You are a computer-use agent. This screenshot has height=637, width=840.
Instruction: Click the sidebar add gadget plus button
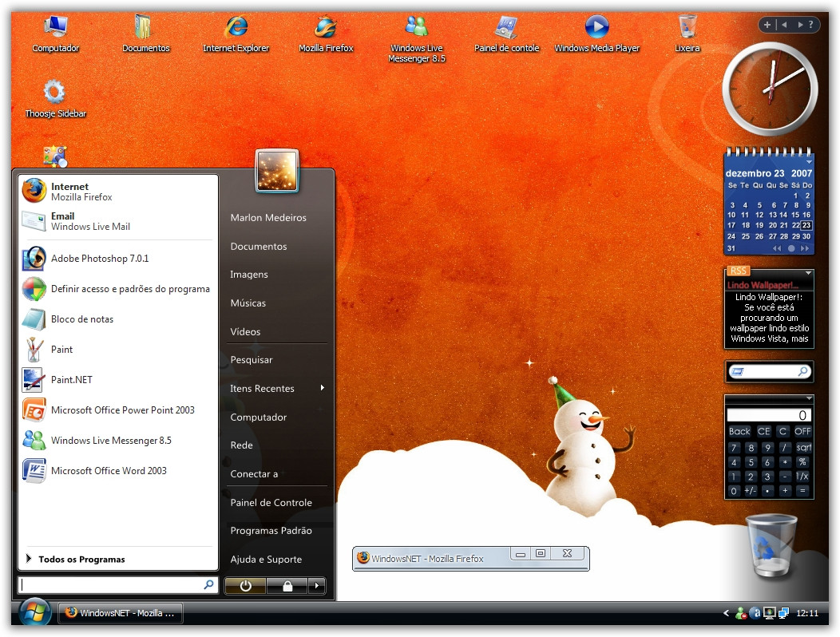coord(767,25)
